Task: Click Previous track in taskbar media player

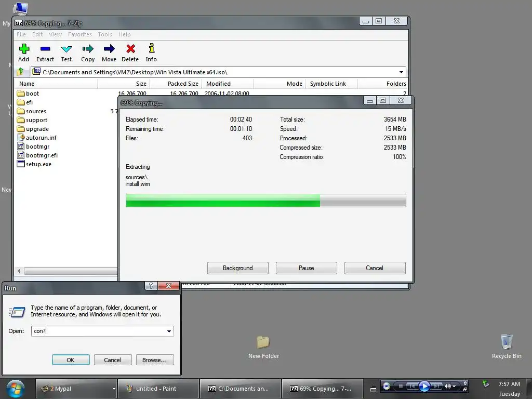Action: tap(412, 386)
